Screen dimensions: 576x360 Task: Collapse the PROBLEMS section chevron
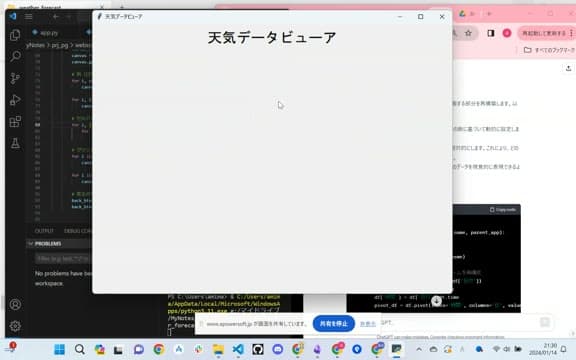point(31,244)
